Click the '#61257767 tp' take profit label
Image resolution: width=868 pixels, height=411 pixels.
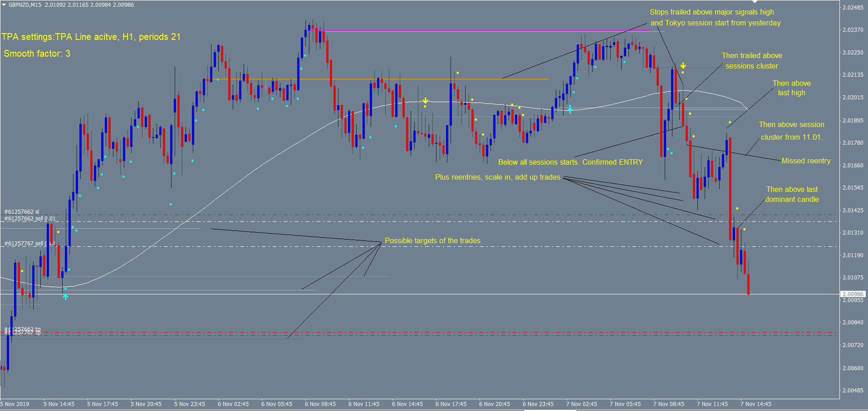[24, 333]
